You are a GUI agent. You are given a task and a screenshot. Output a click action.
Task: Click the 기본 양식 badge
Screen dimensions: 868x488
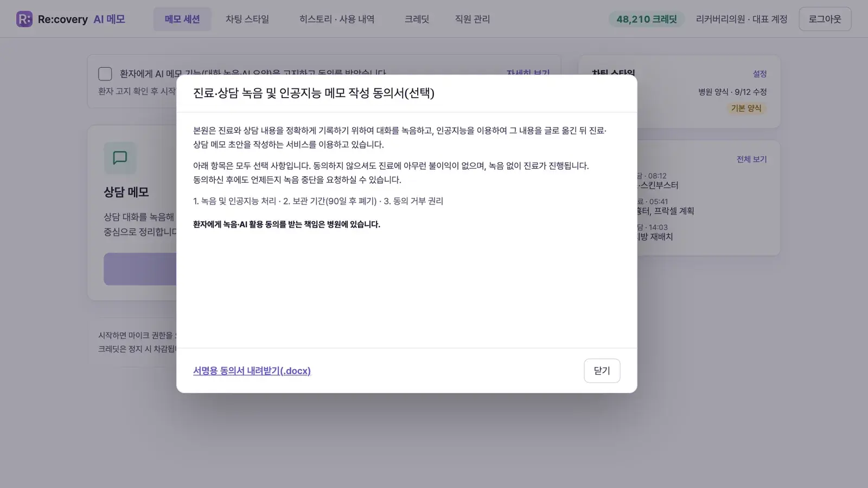coord(746,108)
